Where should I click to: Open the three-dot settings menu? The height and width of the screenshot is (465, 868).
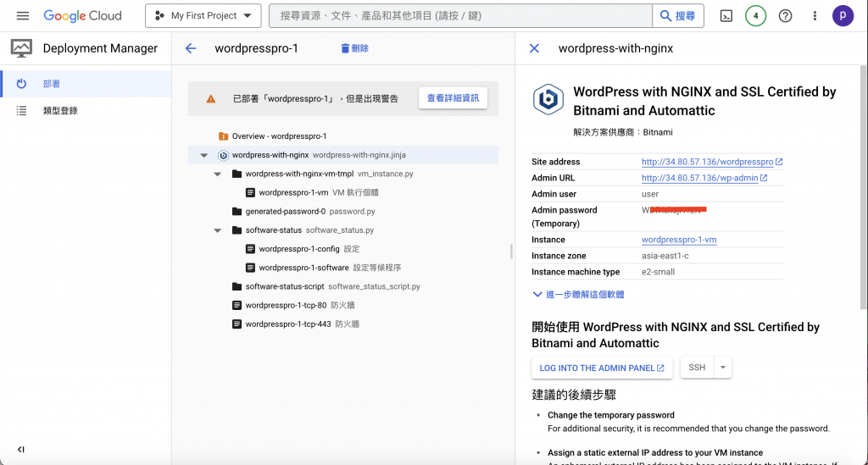pyautogui.click(x=815, y=16)
